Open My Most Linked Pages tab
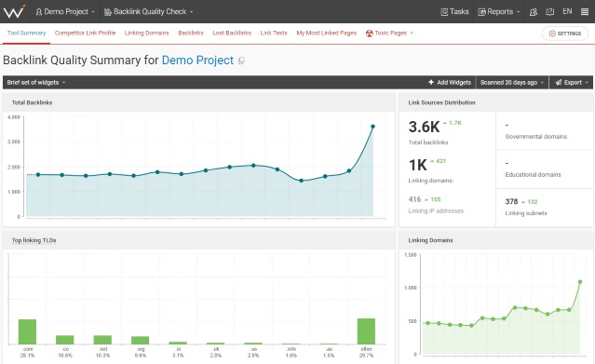The height and width of the screenshot is (364, 595). coord(326,33)
